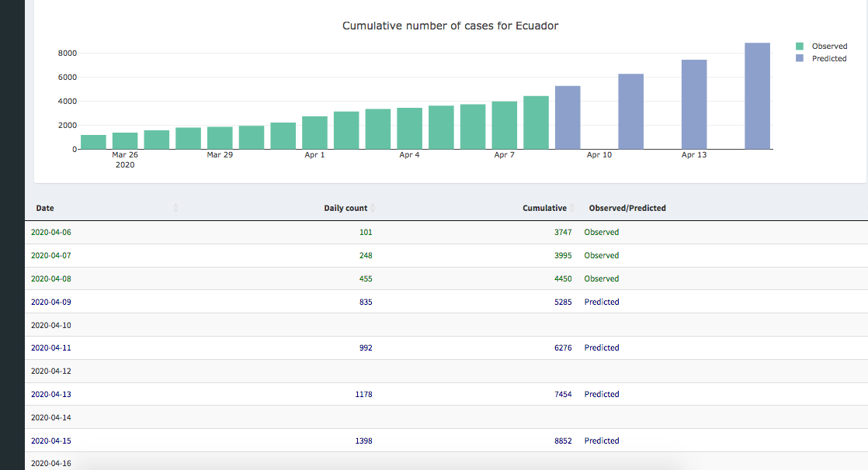Toggle the Observed series in chart legend

point(829,47)
